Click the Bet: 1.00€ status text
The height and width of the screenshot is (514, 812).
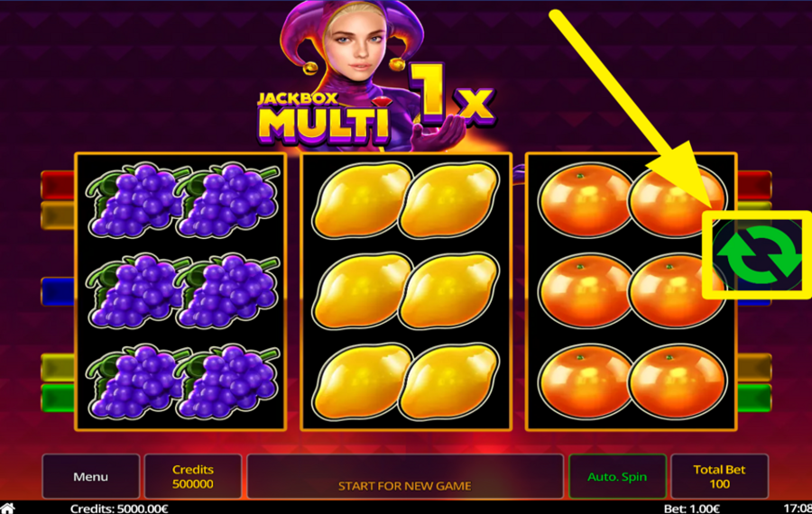691,509
